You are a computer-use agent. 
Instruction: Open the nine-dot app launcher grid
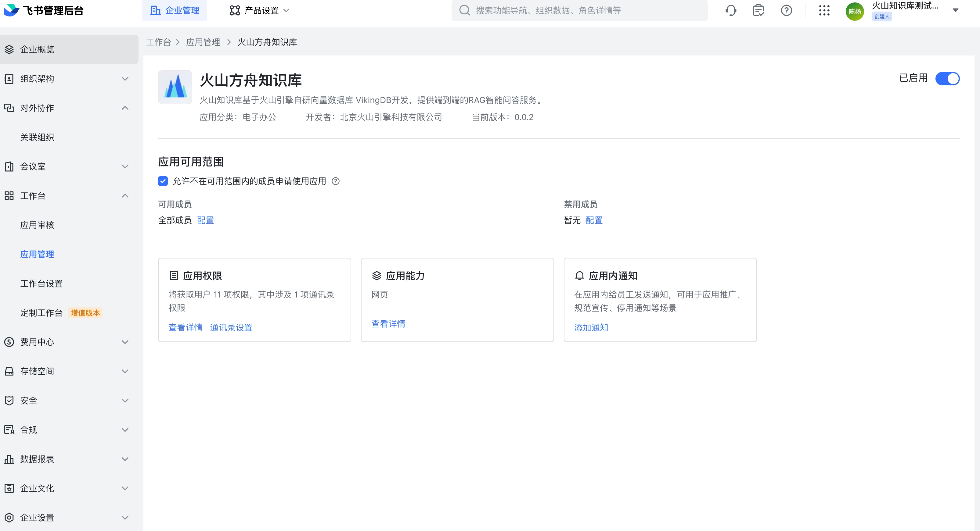pos(824,10)
